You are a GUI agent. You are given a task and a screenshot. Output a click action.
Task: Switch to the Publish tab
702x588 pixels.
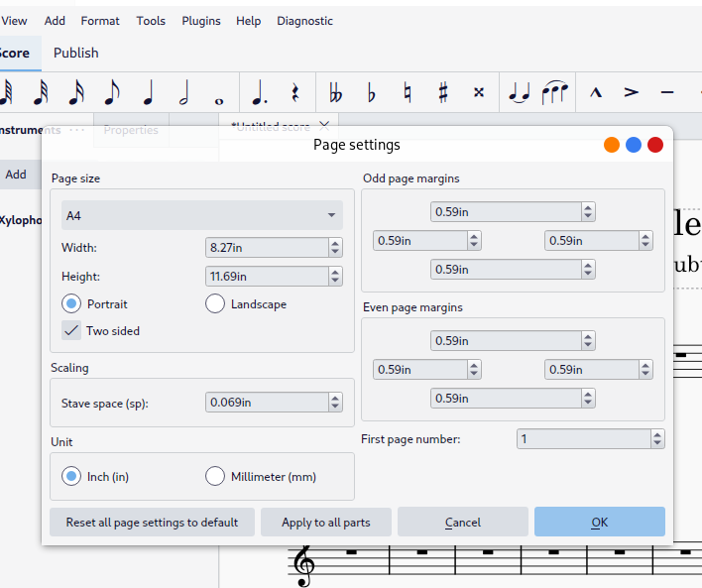point(76,53)
